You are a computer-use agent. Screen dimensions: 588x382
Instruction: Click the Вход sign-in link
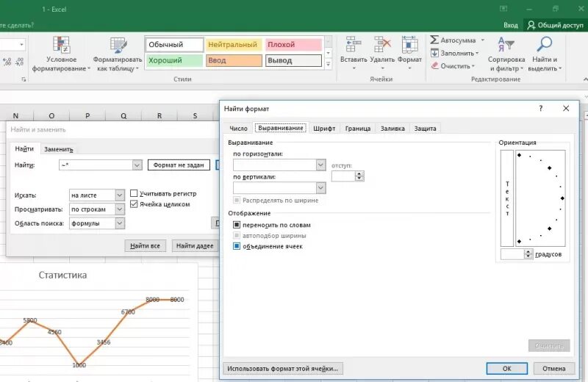click(510, 25)
